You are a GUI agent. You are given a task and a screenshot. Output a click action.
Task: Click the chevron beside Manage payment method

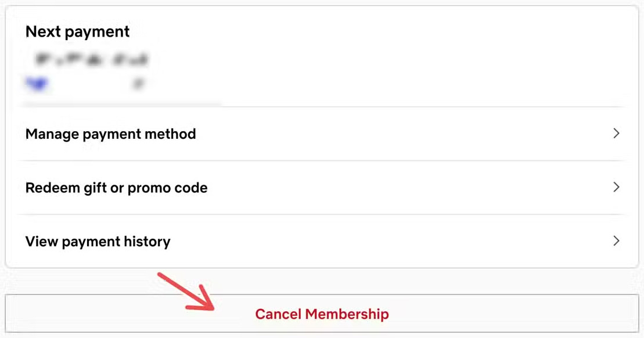pos(617,134)
